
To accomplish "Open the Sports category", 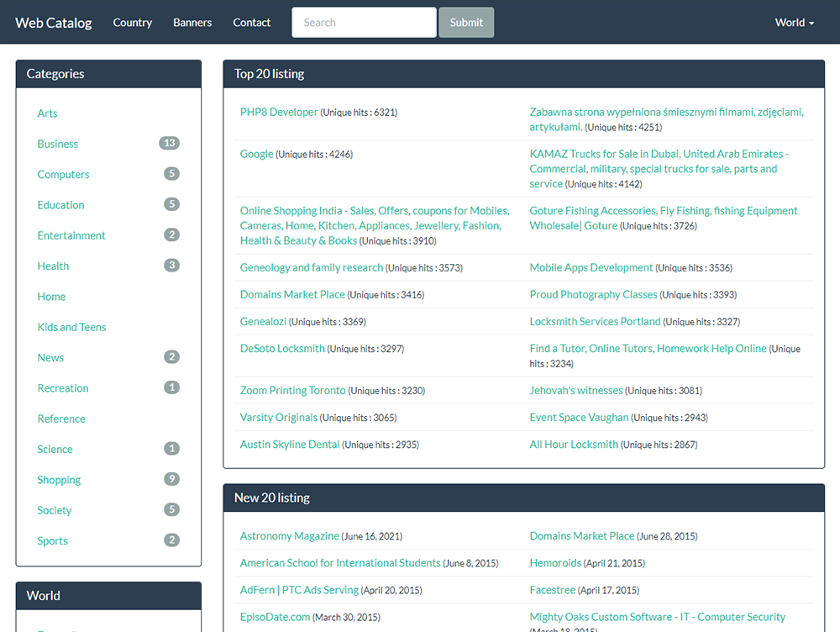I will click(x=52, y=540).
